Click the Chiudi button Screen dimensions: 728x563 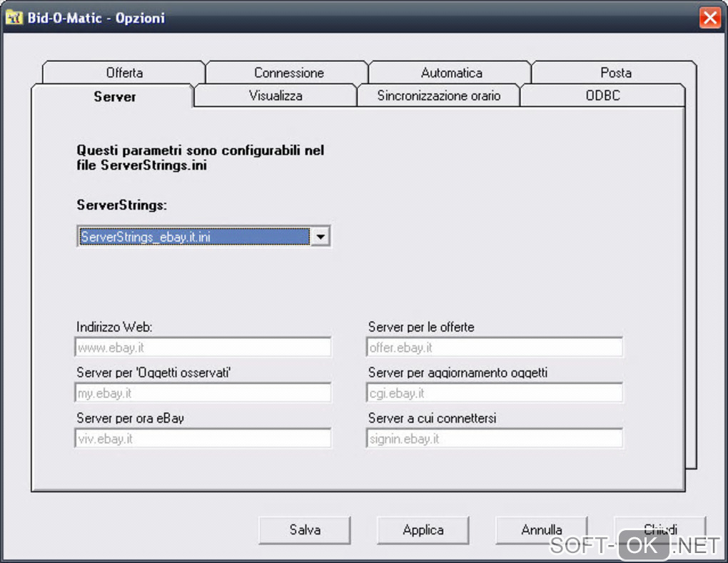(659, 529)
